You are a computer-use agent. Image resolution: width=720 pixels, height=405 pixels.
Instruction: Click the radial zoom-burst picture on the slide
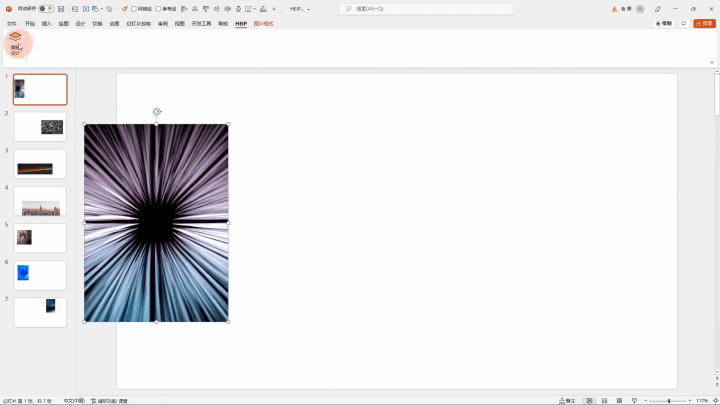156,223
